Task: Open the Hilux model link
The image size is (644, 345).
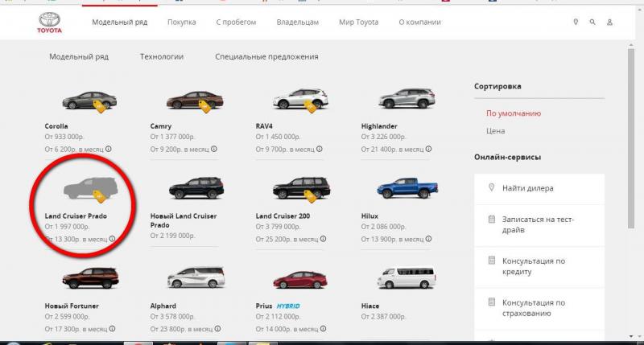Action: point(369,216)
